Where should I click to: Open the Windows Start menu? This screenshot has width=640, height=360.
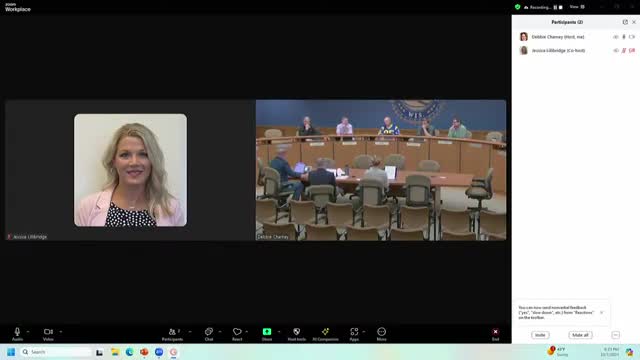(11, 352)
